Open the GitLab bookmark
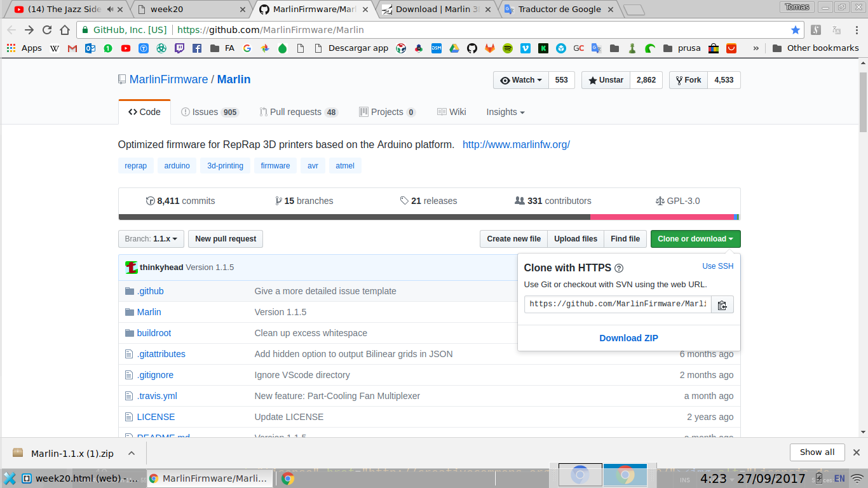 [490, 48]
